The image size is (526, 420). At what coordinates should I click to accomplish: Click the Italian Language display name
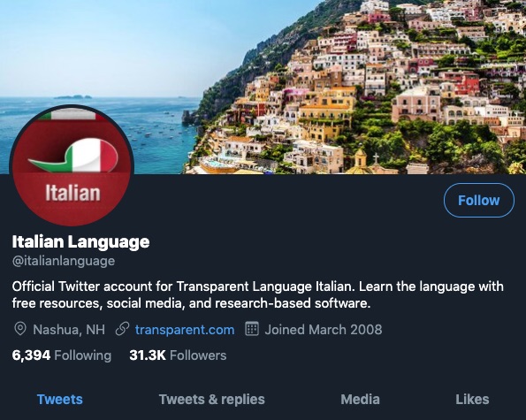(x=80, y=242)
